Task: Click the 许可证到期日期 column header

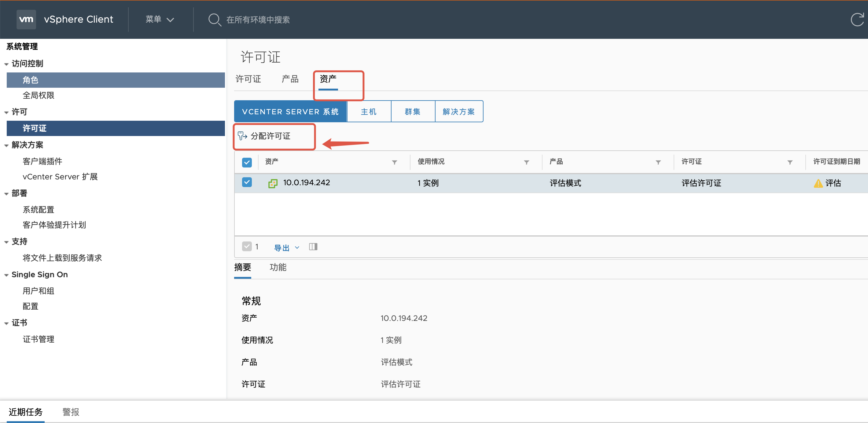Action: tap(837, 162)
